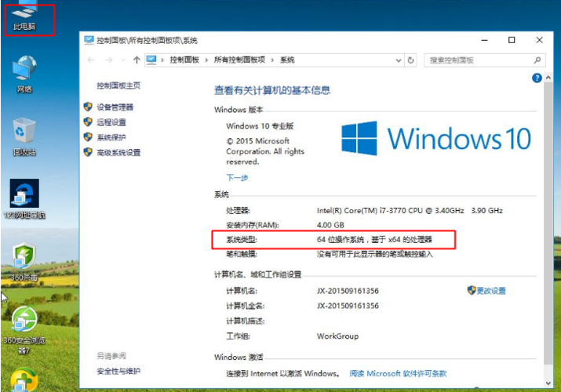Click 没有可用于此显示器的笔或触控输入 text
Viewport: 561px width, 392px height.
point(374,254)
